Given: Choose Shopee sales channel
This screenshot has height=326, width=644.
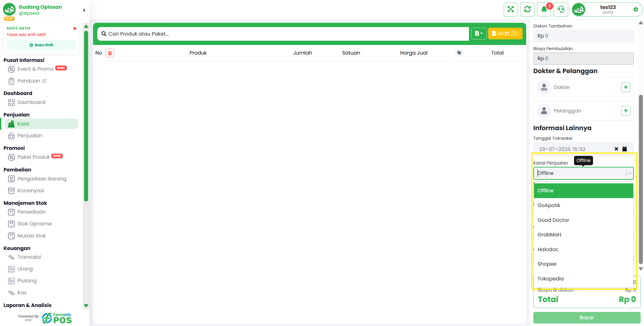Looking at the screenshot, I should 583,264.
